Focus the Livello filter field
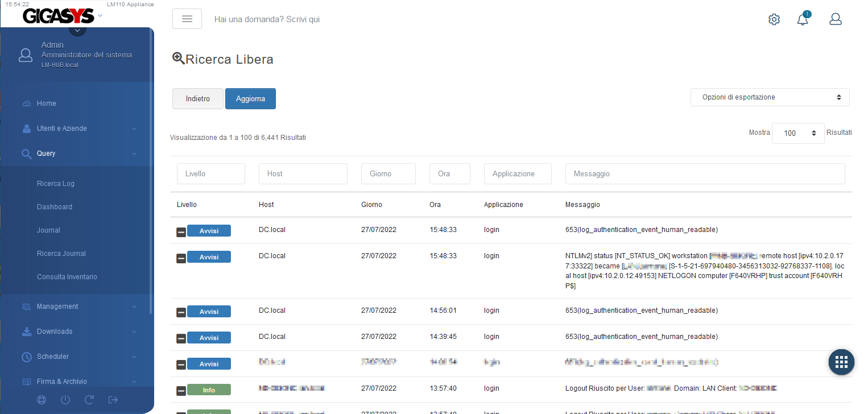This screenshot has width=868, height=414. pos(211,174)
